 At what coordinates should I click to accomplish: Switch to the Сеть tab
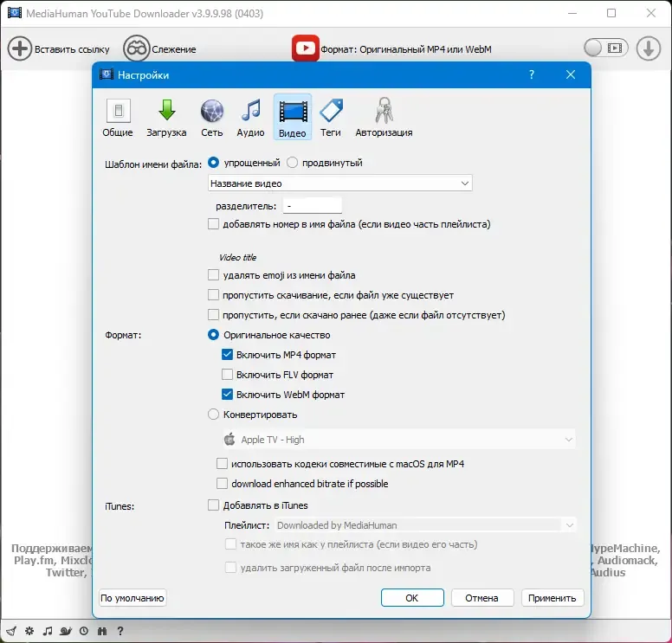click(212, 117)
